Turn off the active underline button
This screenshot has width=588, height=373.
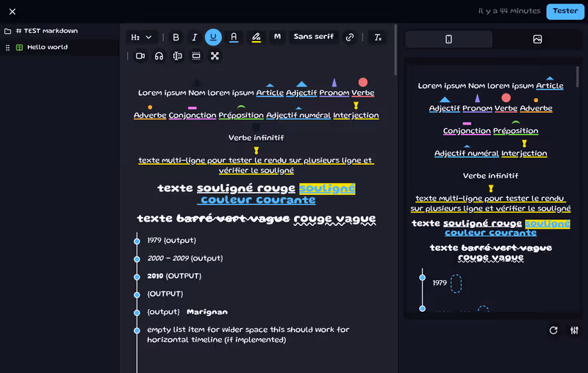click(x=213, y=38)
